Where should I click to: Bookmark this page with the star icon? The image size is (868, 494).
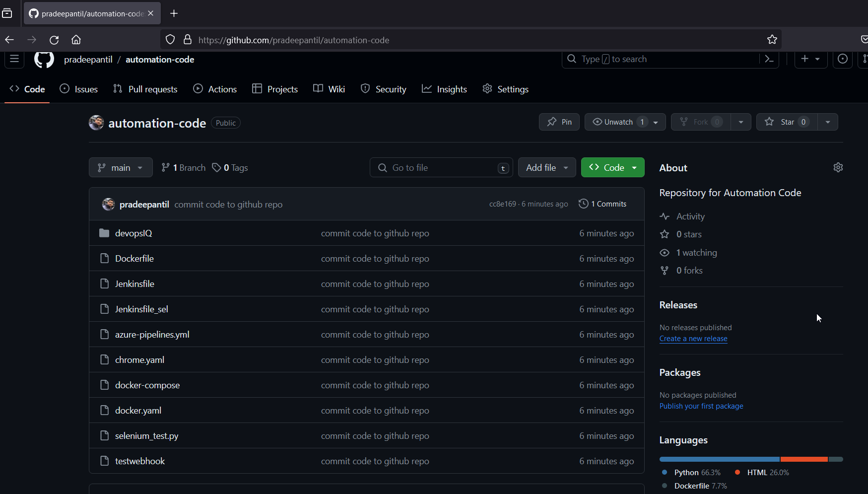pyautogui.click(x=772, y=40)
